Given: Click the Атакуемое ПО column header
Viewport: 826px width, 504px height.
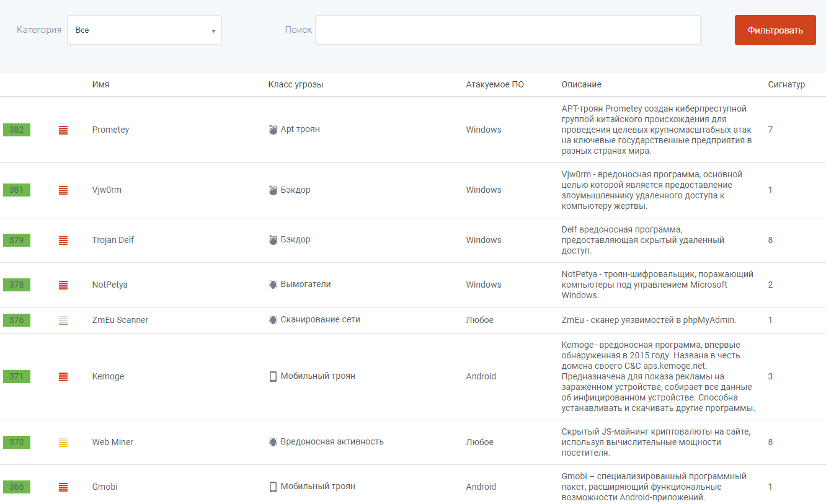Looking at the screenshot, I should [495, 84].
